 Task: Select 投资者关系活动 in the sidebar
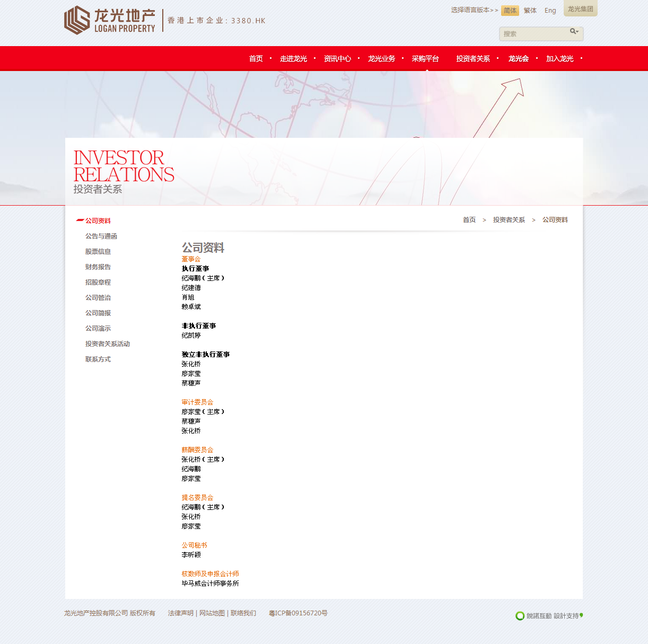click(x=108, y=344)
